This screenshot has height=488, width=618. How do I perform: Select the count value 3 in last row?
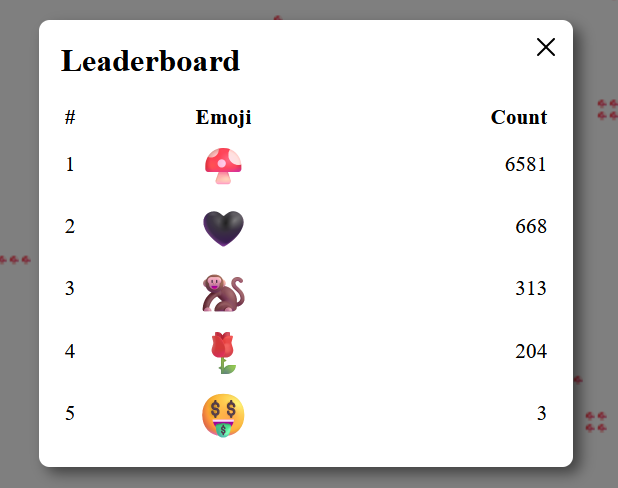[x=542, y=413]
